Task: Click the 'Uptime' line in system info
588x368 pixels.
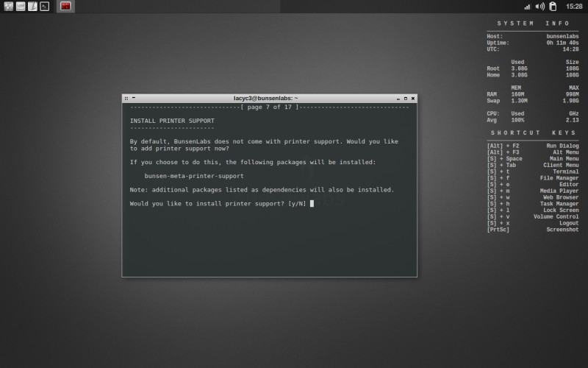Action: [532, 43]
